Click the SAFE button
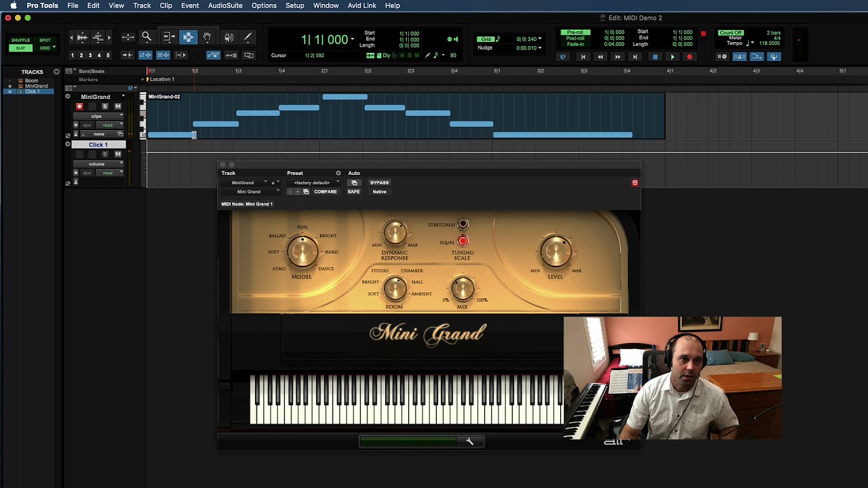868x488 pixels. click(x=353, y=192)
